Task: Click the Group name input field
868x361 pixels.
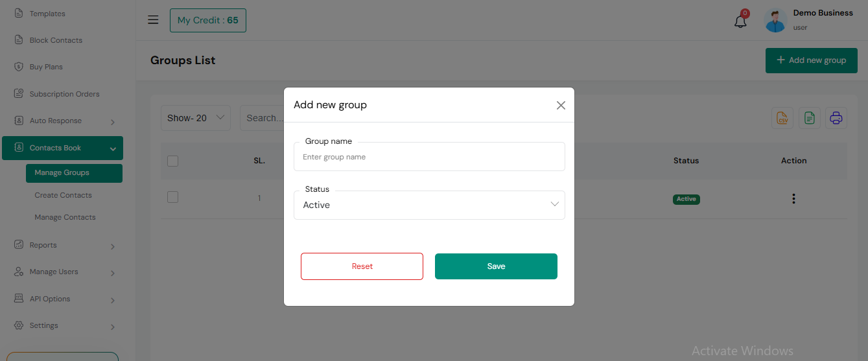Action: [x=429, y=157]
